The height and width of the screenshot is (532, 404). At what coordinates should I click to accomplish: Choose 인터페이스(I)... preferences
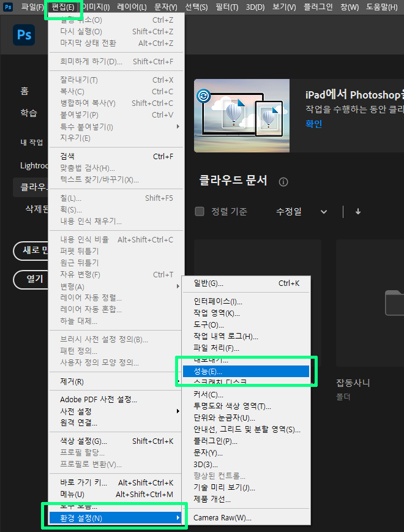246,301
